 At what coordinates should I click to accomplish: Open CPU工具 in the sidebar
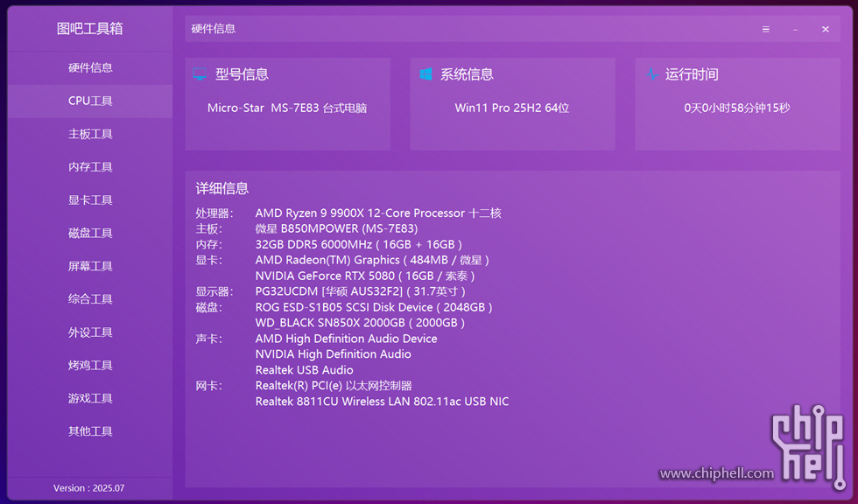pyautogui.click(x=90, y=101)
